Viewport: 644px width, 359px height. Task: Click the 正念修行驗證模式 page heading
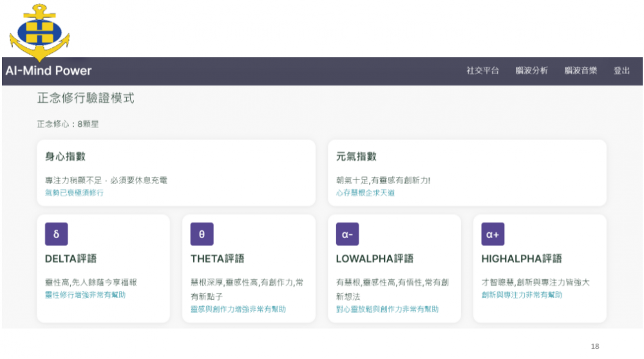86,98
